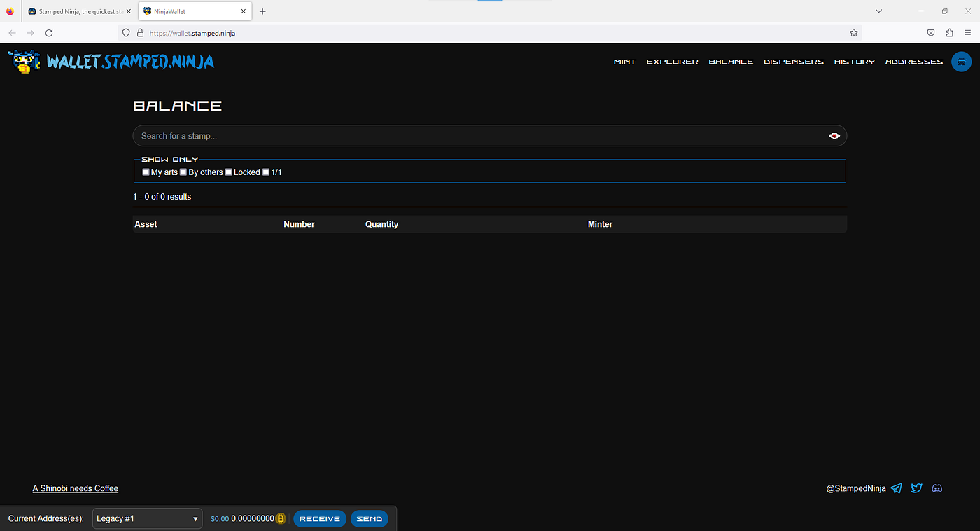Close the NinjaWallet tab

click(x=243, y=11)
